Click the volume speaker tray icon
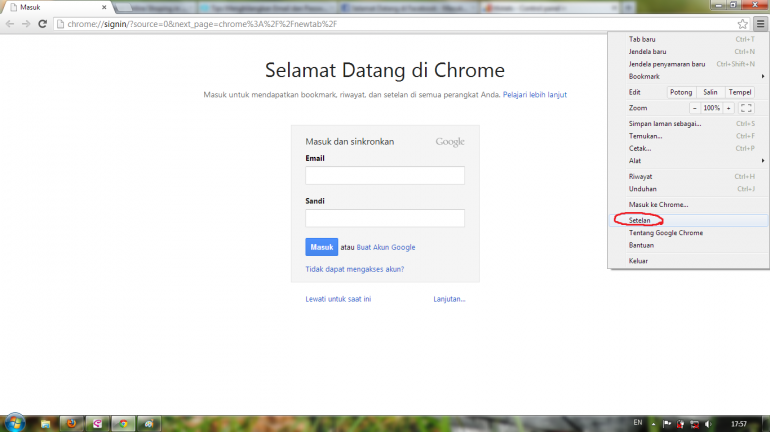 [708, 424]
